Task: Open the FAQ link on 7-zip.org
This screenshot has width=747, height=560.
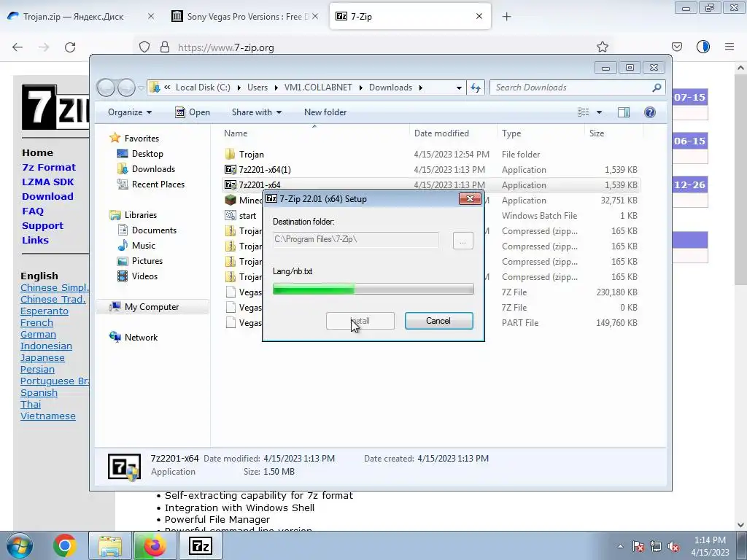Action: pos(32,211)
